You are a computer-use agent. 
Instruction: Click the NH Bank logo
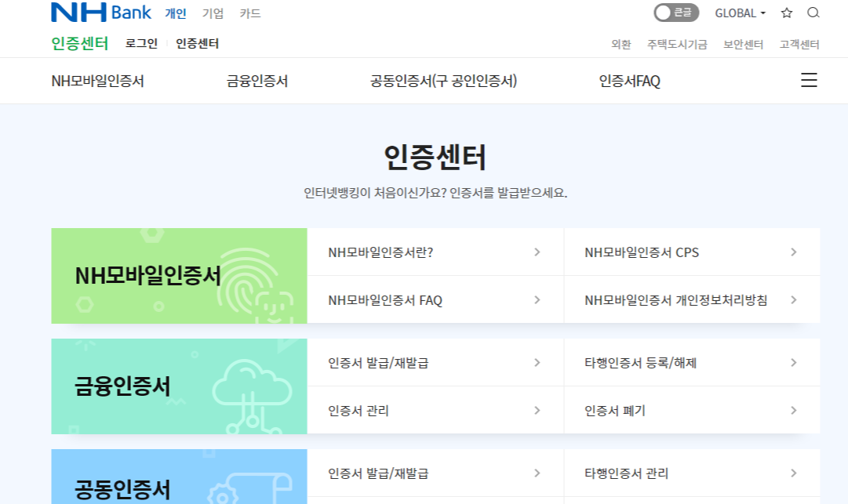(101, 13)
